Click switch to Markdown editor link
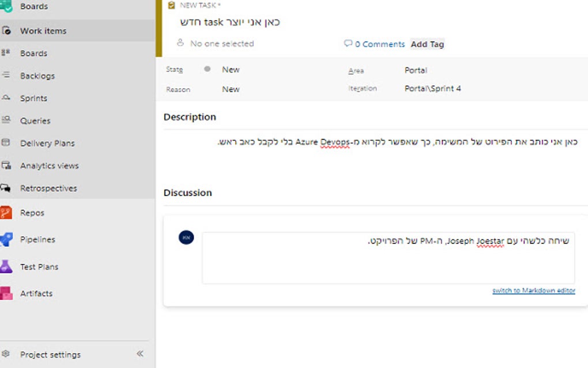This screenshot has width=588, height=368. [533, 291]
